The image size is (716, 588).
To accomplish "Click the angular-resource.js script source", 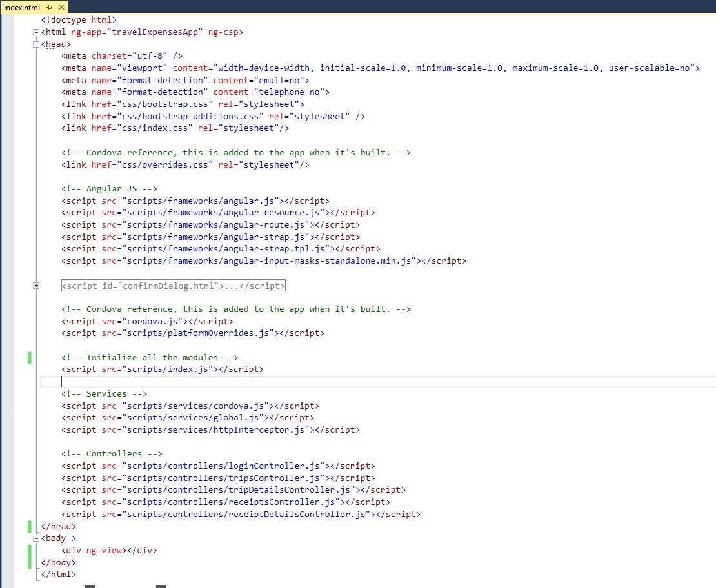I will pos(223,213).
